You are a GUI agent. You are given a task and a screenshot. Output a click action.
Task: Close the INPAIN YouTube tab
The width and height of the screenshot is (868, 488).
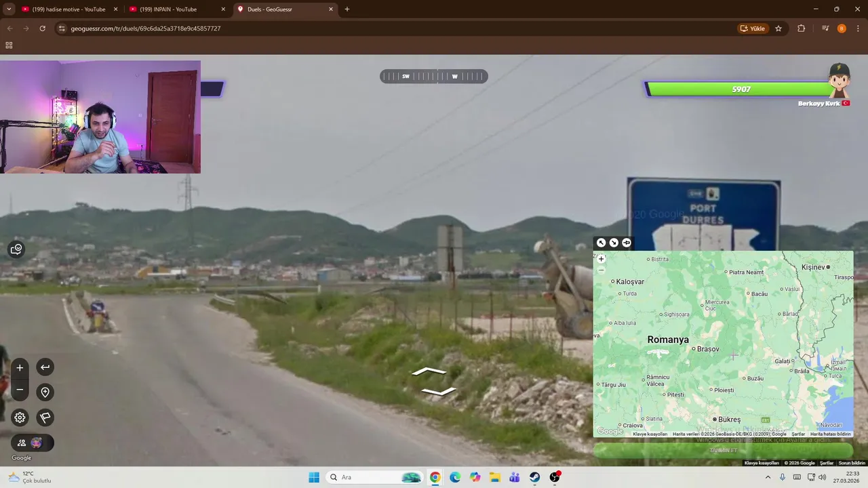coord(223,9)
